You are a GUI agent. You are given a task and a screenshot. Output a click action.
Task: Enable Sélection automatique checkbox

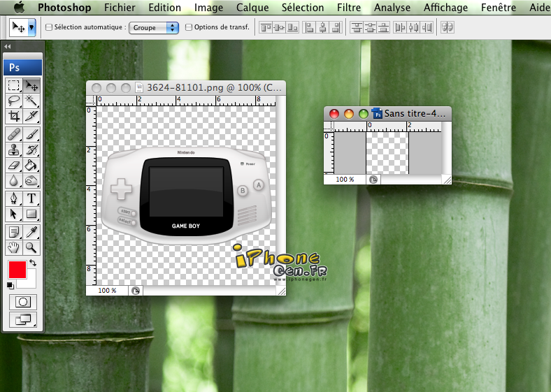click(x=49, y=27)
